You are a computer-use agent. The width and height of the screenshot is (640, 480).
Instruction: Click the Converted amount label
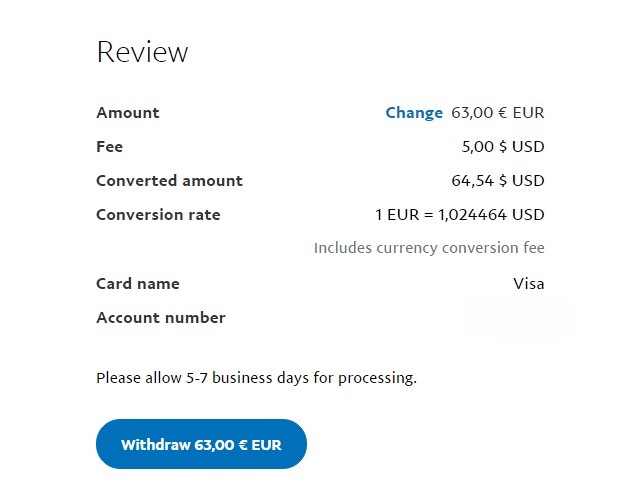pos(169,180)
